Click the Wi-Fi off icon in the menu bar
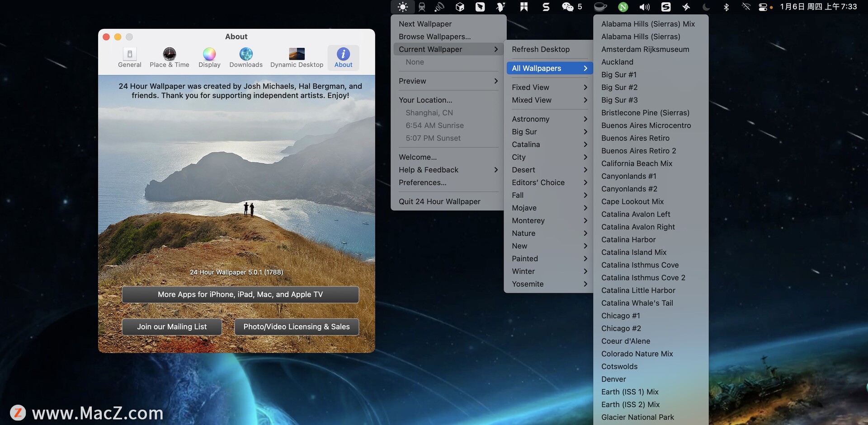 pyautogui.click(x=746, y=7)
